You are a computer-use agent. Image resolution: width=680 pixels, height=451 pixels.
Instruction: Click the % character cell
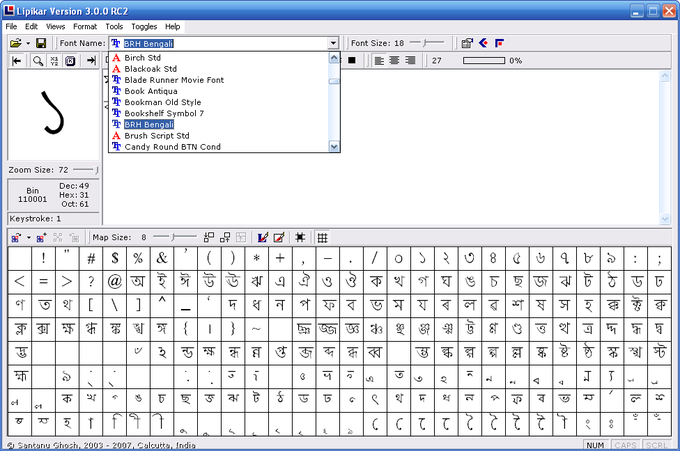click(x=138, y=258)
